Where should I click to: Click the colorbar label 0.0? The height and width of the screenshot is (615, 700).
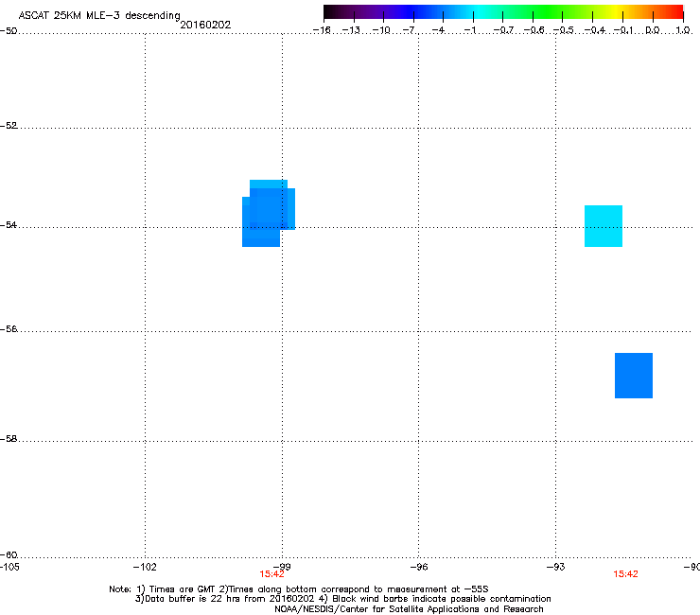pyautogui.click(x=653, y=30)
